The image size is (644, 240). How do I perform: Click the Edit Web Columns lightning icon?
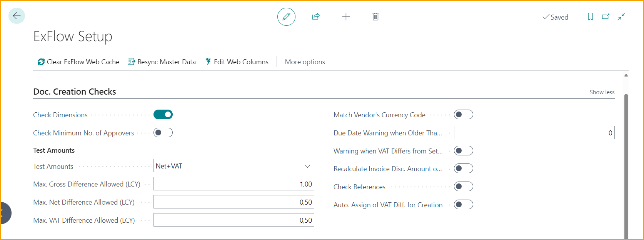pos(208,62)
